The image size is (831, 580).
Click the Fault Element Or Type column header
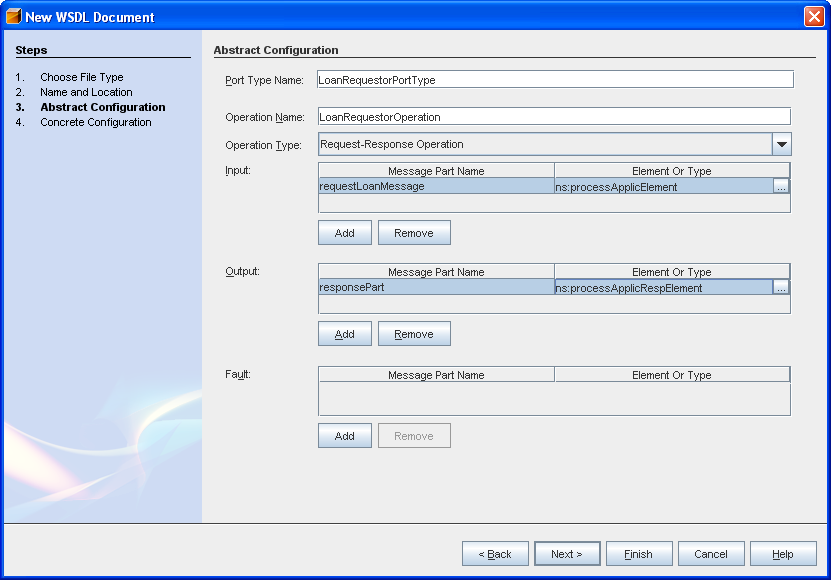(x=671, y=375)
